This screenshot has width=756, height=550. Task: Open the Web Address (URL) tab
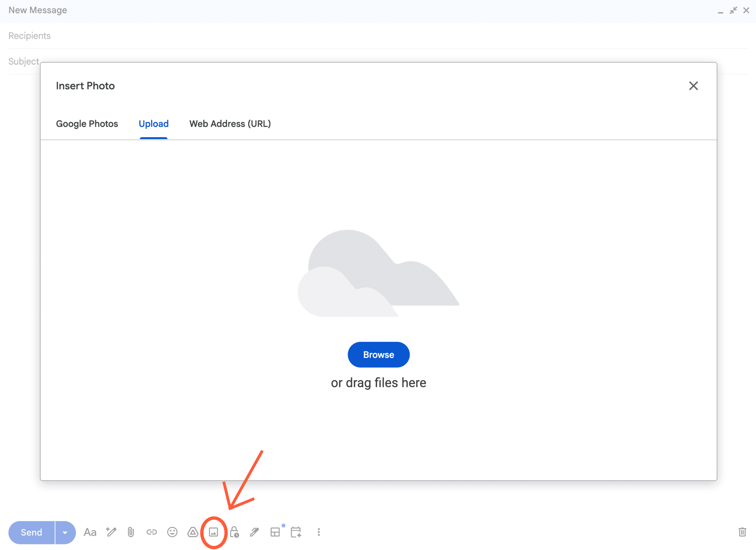230,123
